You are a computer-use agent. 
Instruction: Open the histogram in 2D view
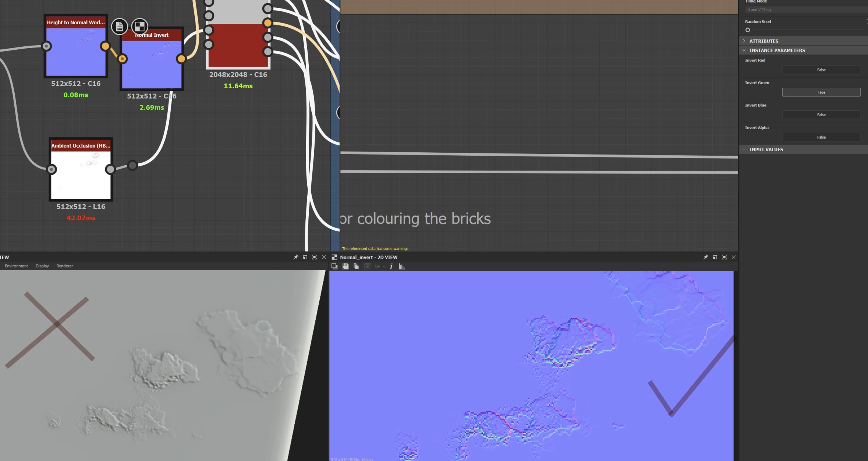tap(401, 266)
